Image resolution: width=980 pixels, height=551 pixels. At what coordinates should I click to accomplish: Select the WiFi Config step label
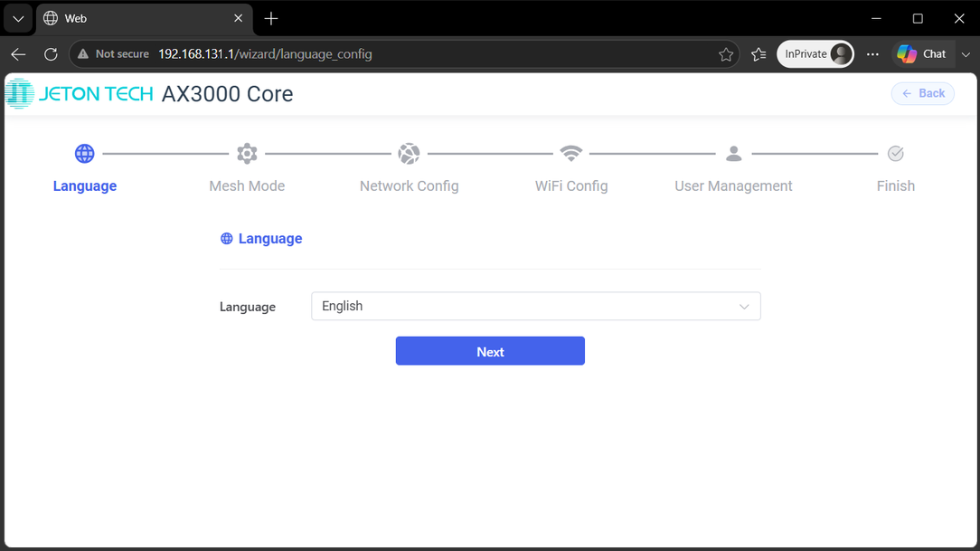coord(571,185)
